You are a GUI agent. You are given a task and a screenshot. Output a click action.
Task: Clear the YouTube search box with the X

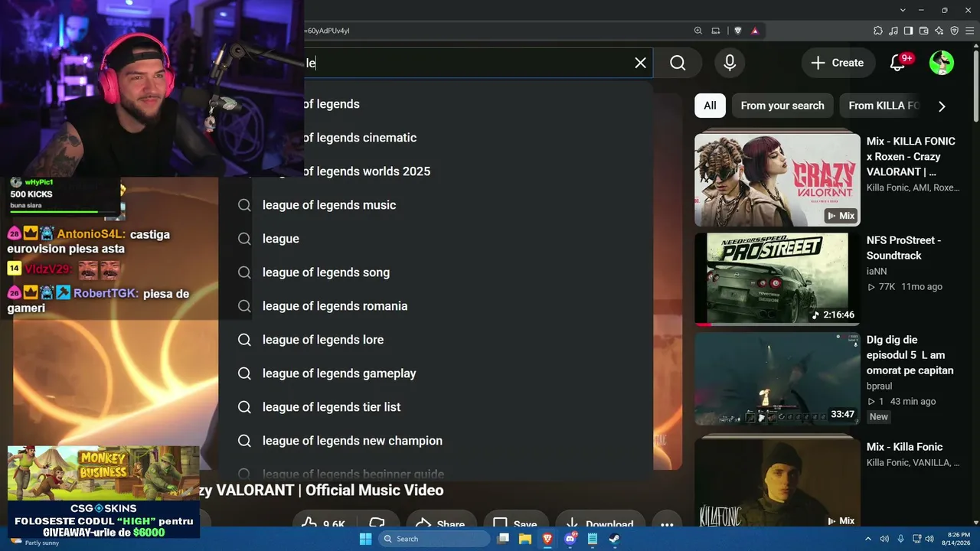(x=641, y=63)
